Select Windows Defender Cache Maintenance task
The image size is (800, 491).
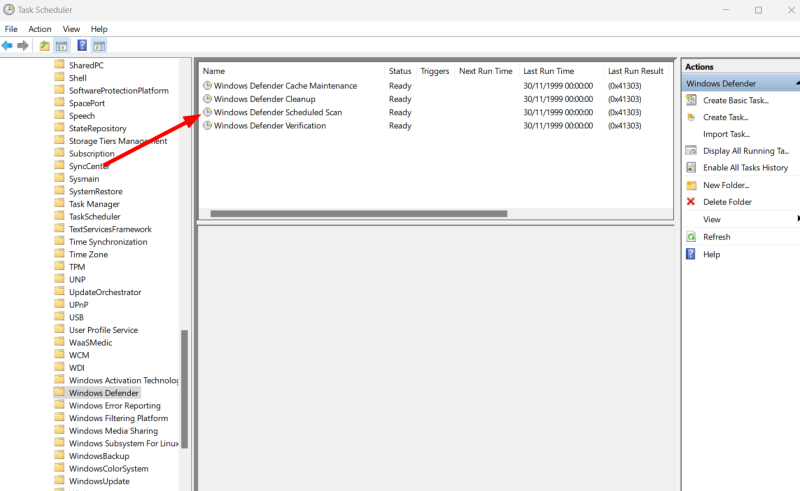(x=285, y=86)
